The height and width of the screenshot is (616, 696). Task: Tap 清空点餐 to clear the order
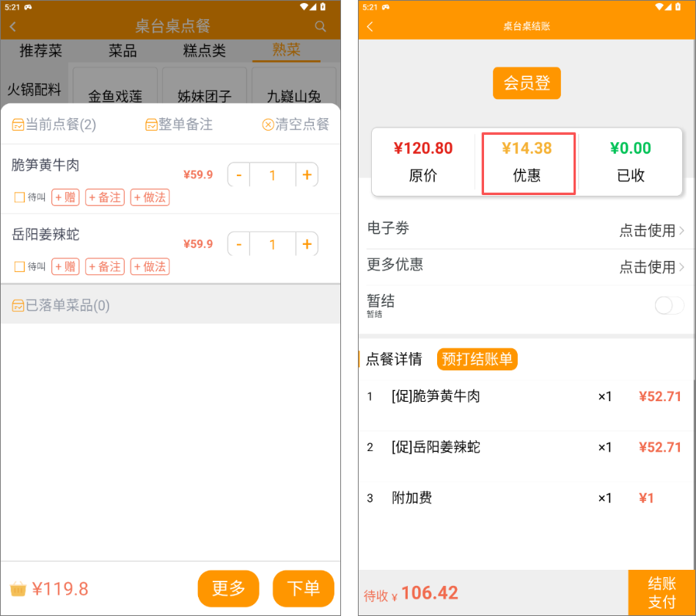pos(296,124)
